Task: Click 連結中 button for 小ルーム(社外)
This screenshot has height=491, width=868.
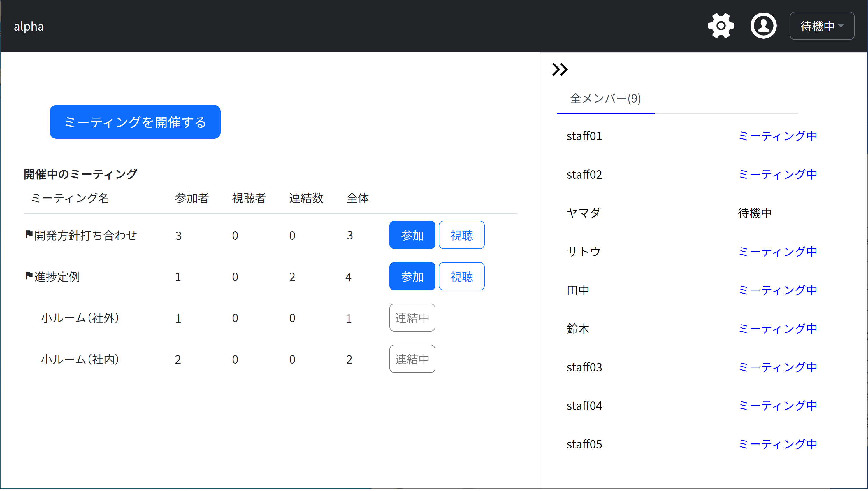Action: pos(412,318)
